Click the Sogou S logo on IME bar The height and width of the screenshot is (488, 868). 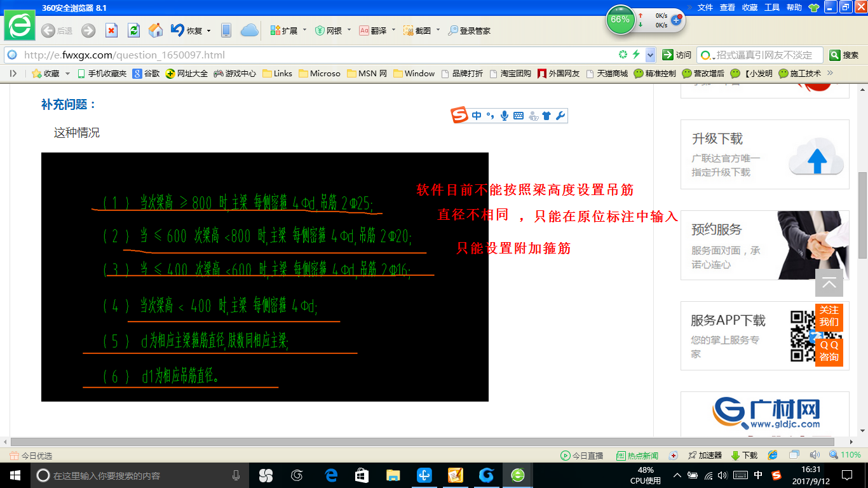[x=459, y=115]
